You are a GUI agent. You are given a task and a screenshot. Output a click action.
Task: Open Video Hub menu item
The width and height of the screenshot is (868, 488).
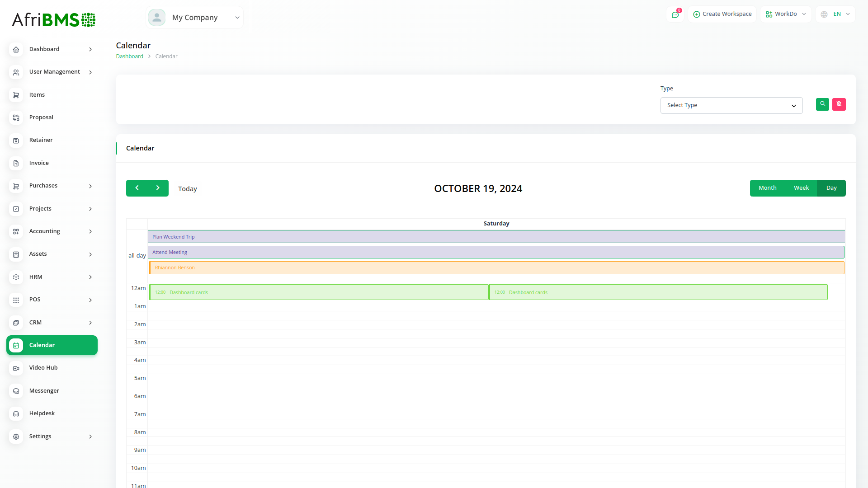pos(52,368)
